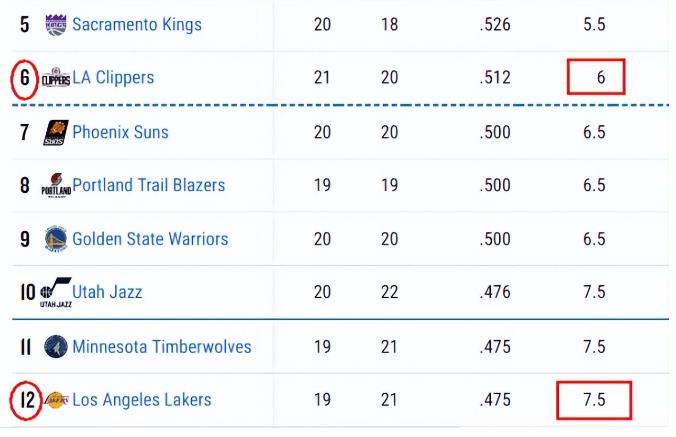Open the Sacramento Kings team link

(137, 25)
